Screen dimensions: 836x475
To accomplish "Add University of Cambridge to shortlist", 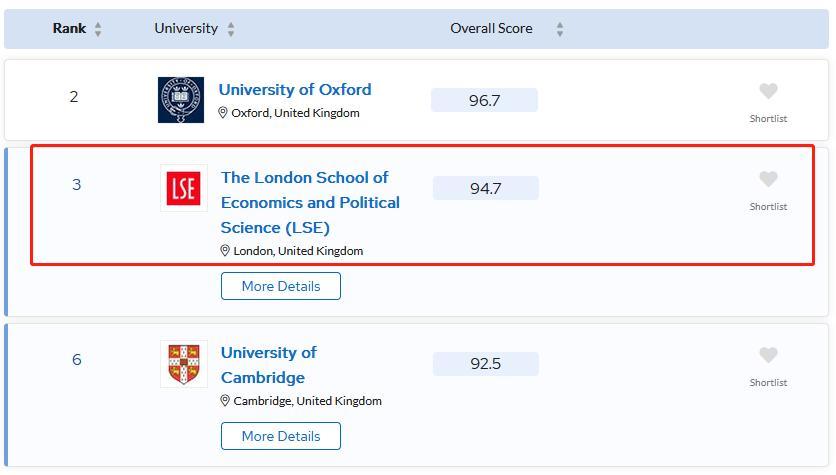I will tap(768, 356).
